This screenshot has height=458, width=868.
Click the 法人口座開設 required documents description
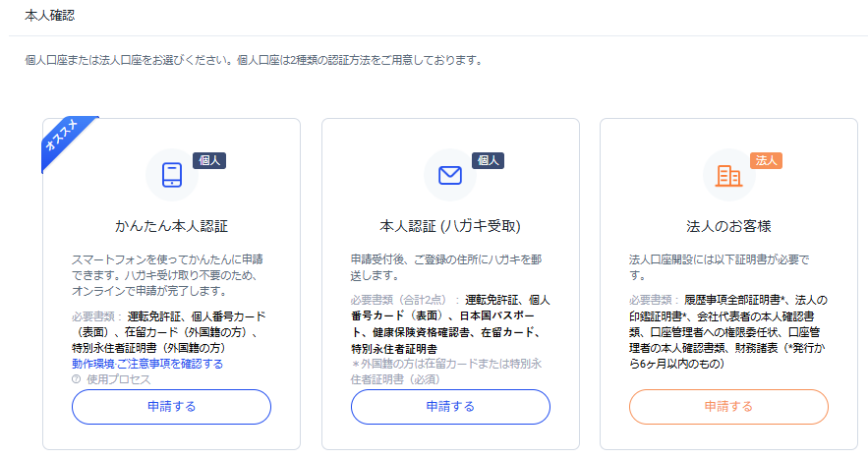(x=720, y=267)
